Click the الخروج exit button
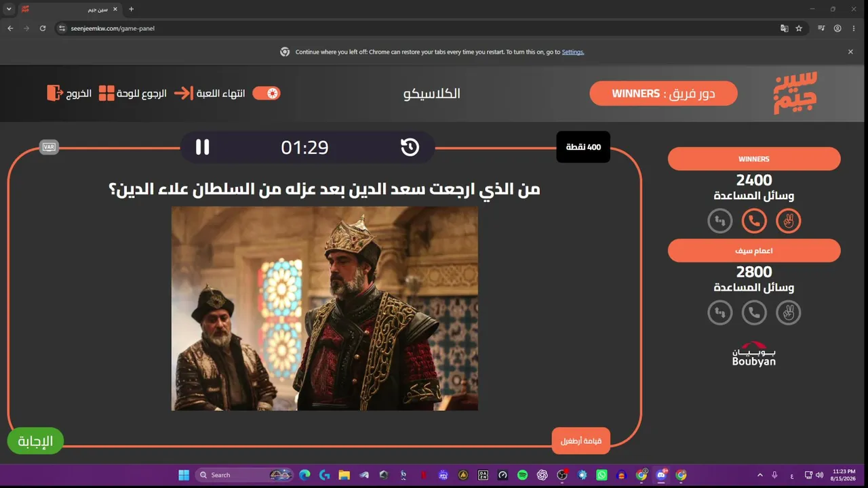The image size is (868, 488). (x=69, y=93)
